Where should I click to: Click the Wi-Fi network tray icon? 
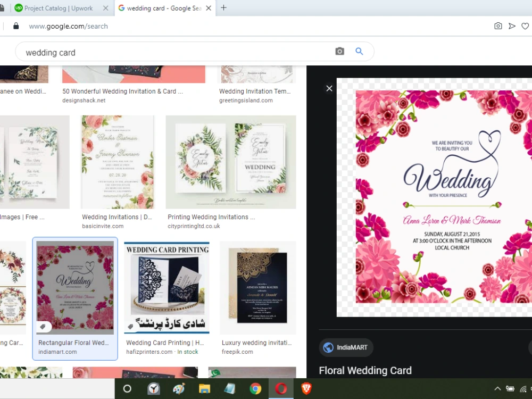point(523,389)
